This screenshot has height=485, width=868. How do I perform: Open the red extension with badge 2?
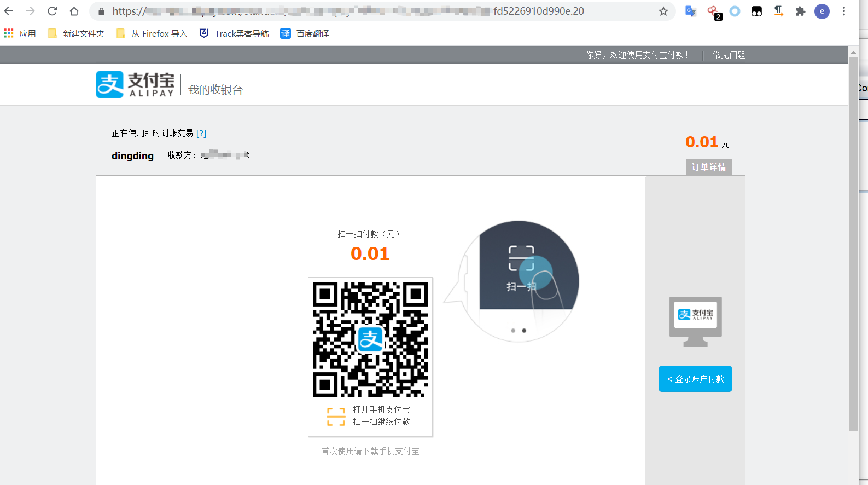pyautogui.click(x=713, y=12)
